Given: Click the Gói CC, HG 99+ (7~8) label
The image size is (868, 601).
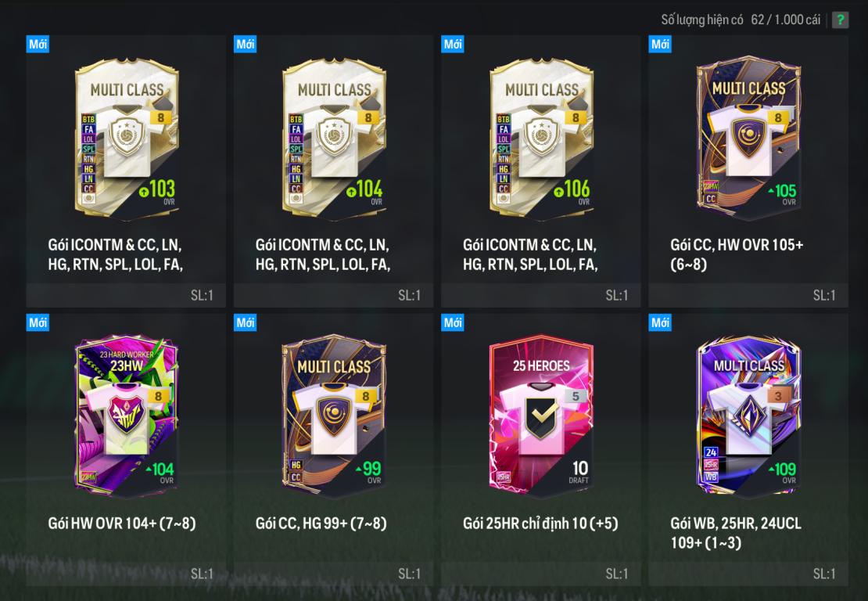Looking at the screenshot, I should click(x=321, y=523).
